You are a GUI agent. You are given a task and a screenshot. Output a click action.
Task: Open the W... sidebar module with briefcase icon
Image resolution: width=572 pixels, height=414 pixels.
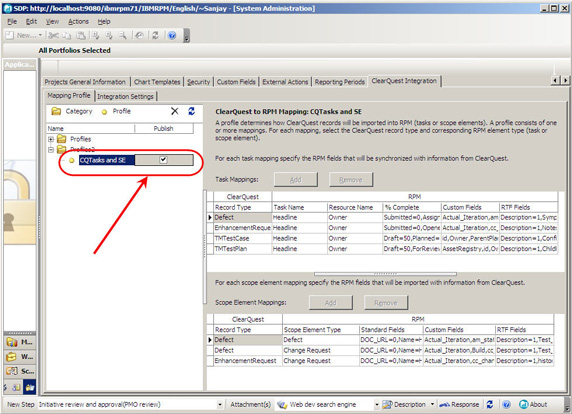[x=12, y=356]
